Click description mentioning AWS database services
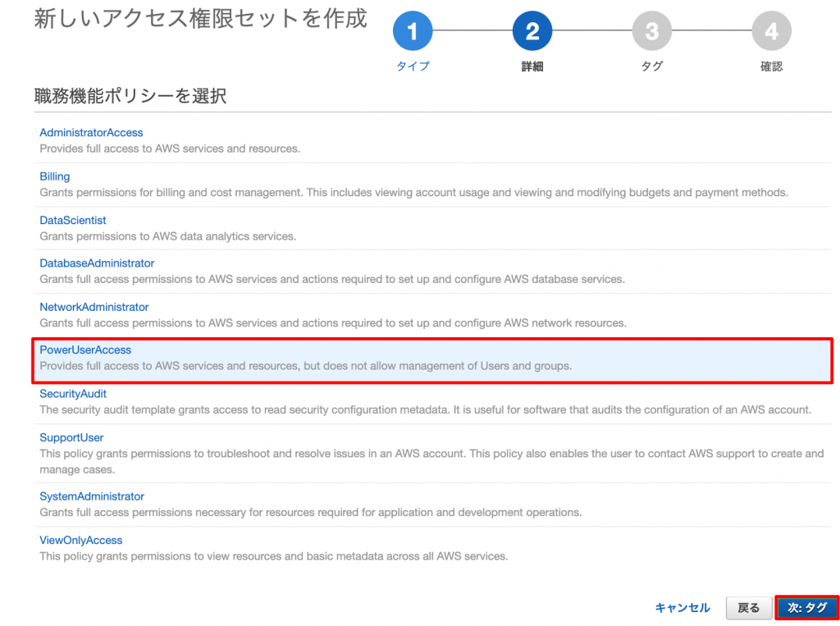 point(332,279)
